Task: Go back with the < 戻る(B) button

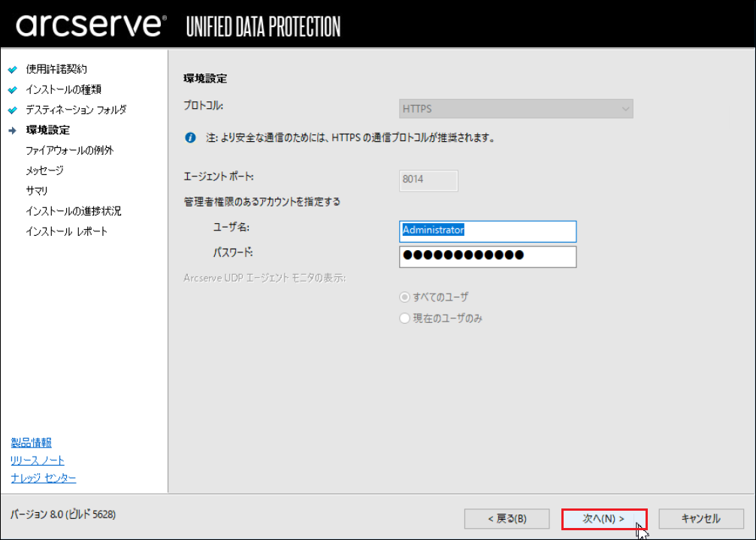Action: click(507, 519)
